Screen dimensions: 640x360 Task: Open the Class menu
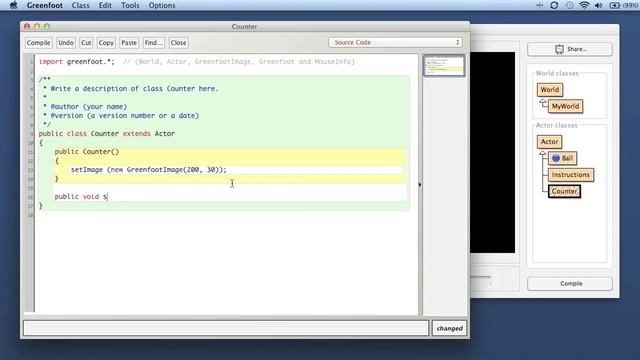[x=80, y=5]
